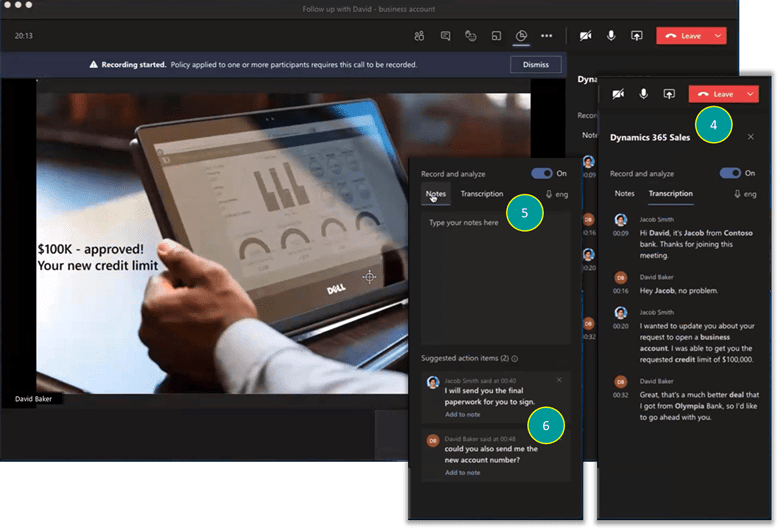780x531 pixels.
Task: Click the David Baker name label on the video
Action: pyautogui.click(x=33, y=399)
